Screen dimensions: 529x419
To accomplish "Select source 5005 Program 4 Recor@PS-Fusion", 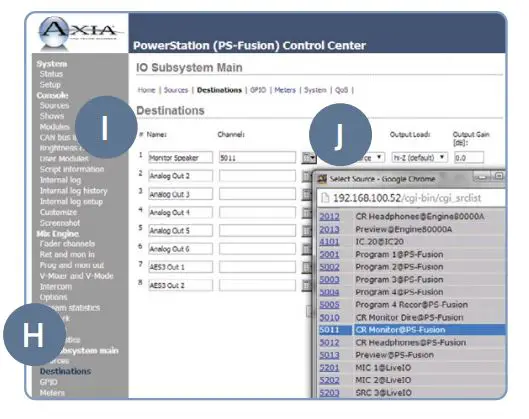I will 412,305.
